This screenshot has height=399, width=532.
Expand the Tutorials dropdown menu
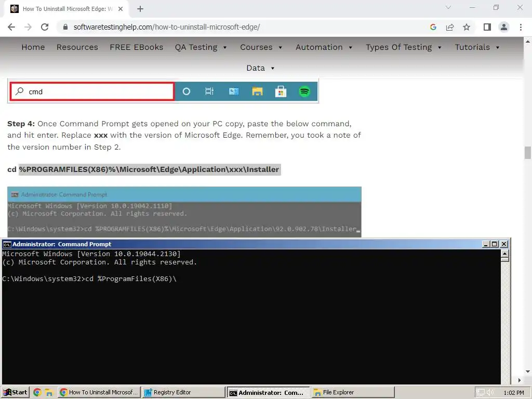coord(477,47)
